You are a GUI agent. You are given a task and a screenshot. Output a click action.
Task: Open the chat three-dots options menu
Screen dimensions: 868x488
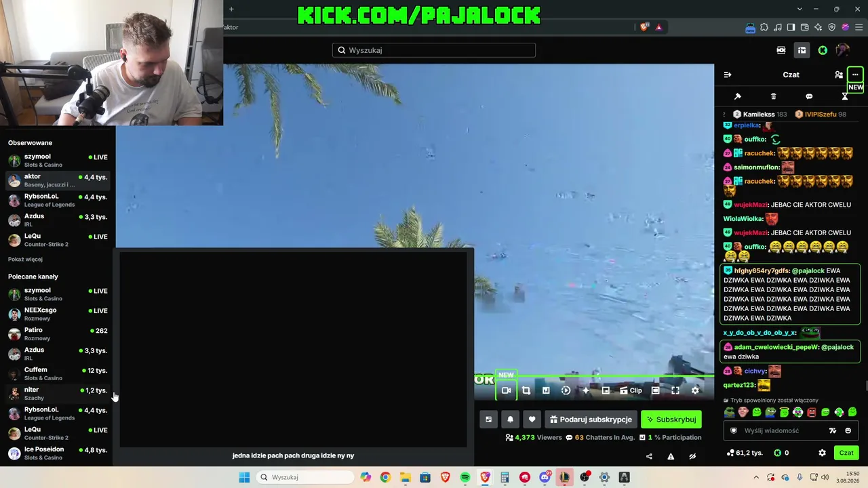[x=855, y=75]
